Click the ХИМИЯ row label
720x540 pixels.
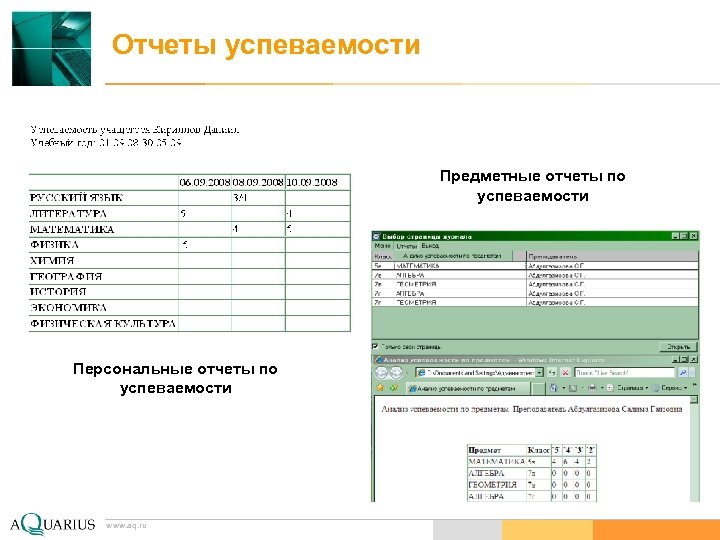pyautogui.click(x=52, y=260)
